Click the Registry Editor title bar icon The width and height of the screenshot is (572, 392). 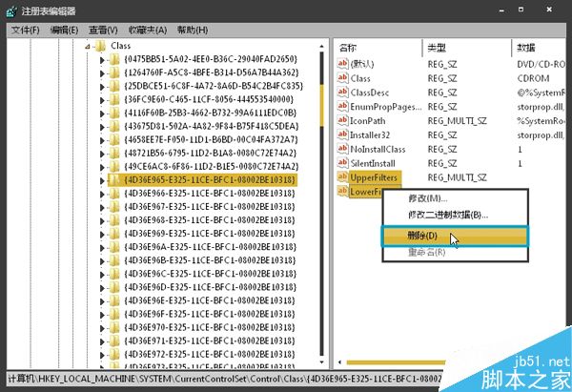pos(10,10)
